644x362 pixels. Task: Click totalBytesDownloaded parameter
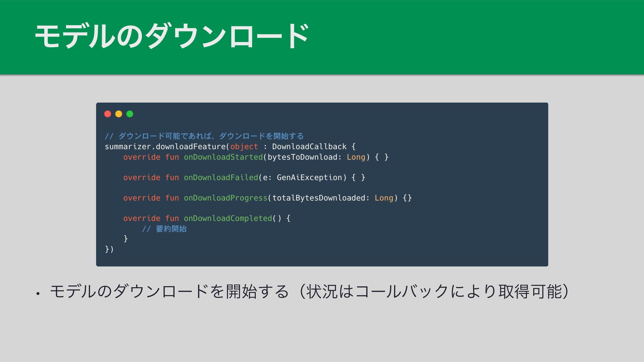click(x=318, y=198)
